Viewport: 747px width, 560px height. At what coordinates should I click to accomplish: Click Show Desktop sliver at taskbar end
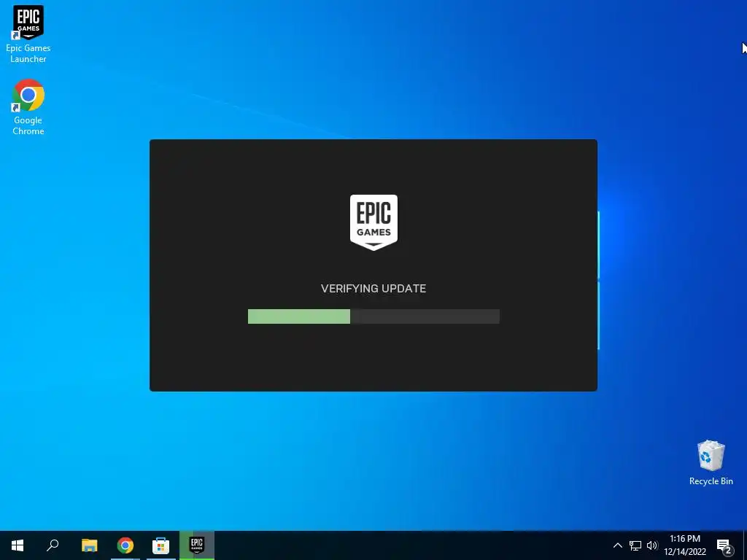coord(745,545)
